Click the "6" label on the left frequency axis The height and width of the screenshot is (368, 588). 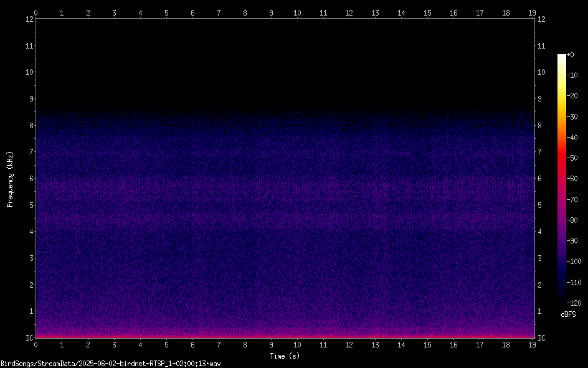32,178
